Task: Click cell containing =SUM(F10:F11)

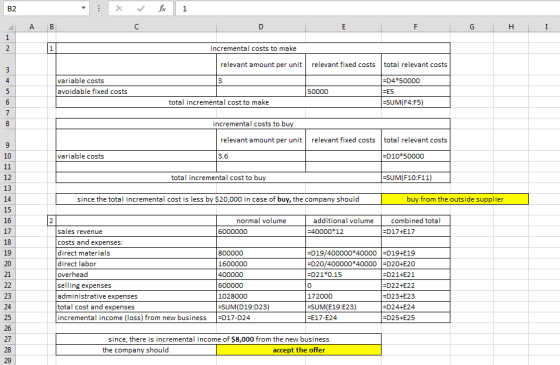Action: [416, 178]
